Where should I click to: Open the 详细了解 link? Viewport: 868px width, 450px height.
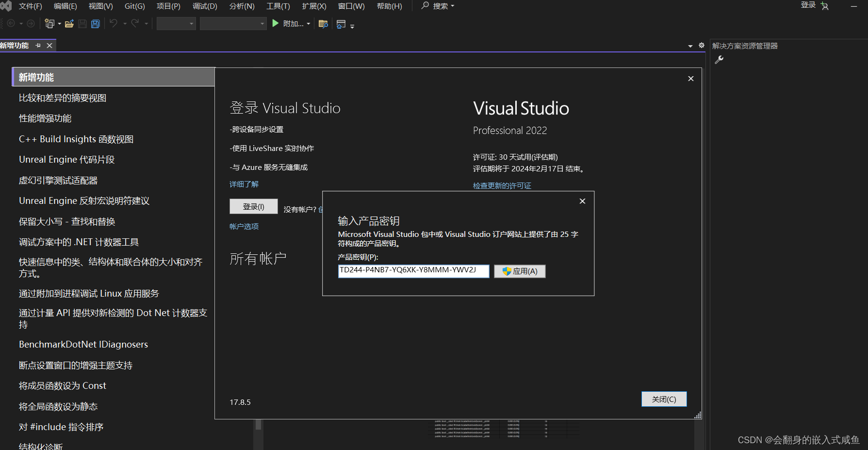click(x=244, y=184)
